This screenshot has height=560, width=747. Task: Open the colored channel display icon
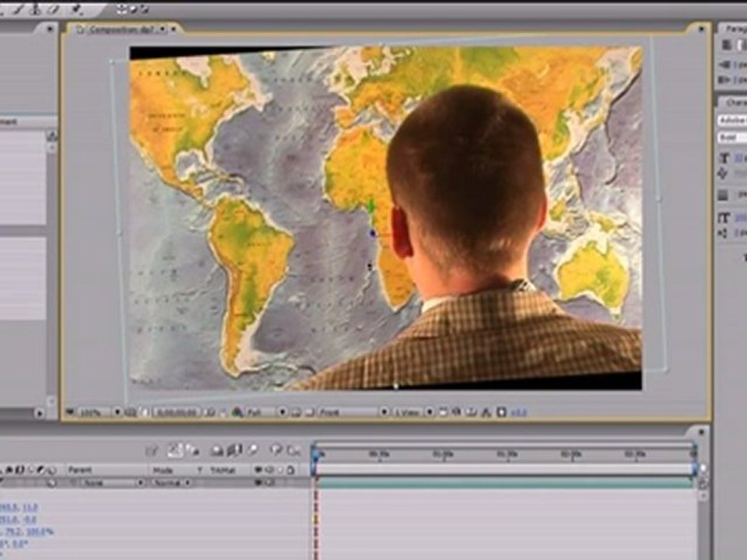click(237, 412)
